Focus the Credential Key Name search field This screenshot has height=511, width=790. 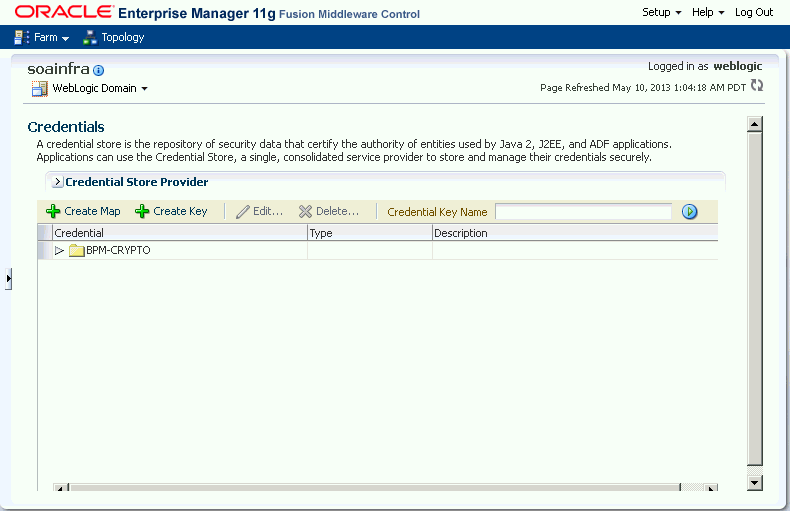[x=583, y=212]
